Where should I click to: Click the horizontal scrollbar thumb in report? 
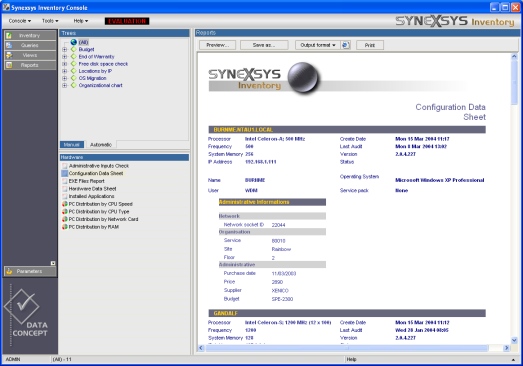tap(347, 348)
